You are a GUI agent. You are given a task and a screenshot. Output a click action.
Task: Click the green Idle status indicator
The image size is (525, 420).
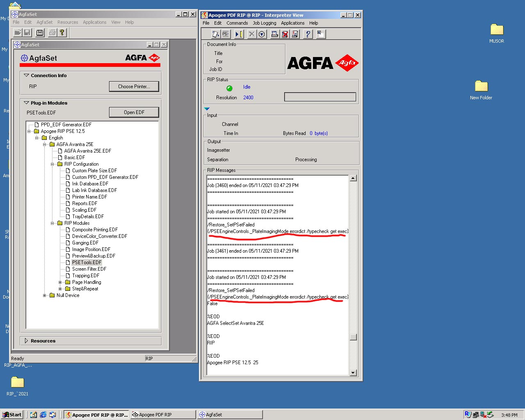[x=230, y=88]
